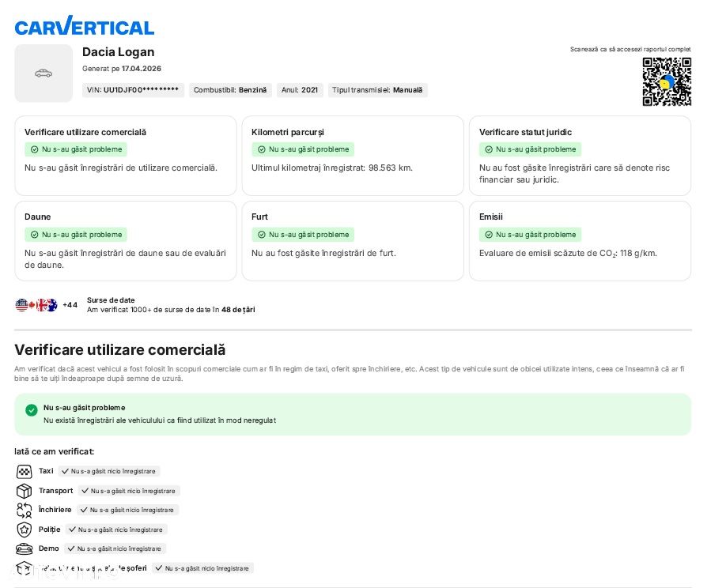Click check icon in Kilometri parcurși card

tap(262, 149)
